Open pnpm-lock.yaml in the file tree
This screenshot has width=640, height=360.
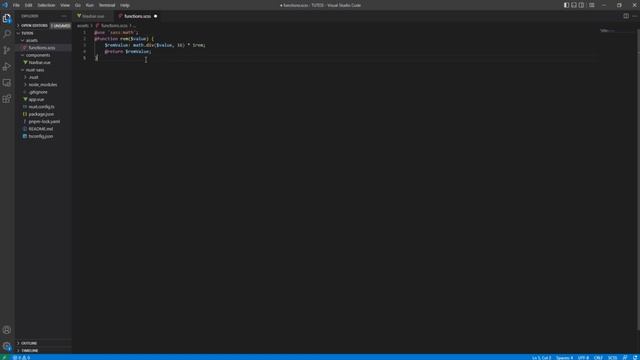pos(44,122)
